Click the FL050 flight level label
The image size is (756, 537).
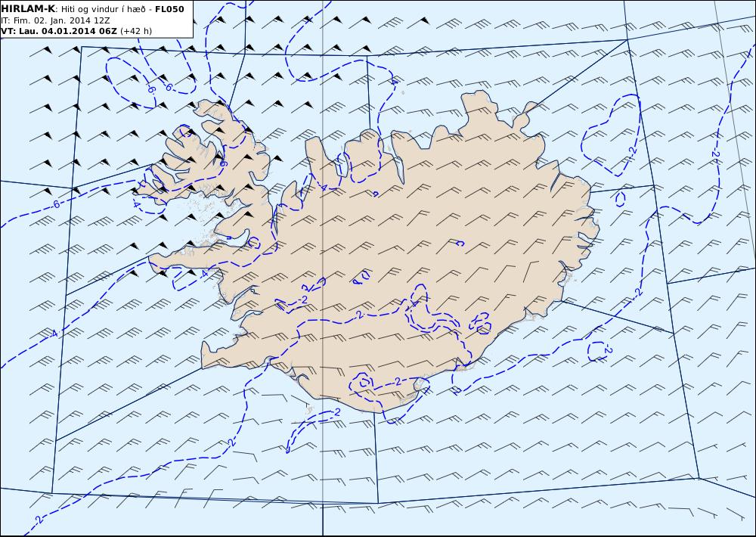169,9
